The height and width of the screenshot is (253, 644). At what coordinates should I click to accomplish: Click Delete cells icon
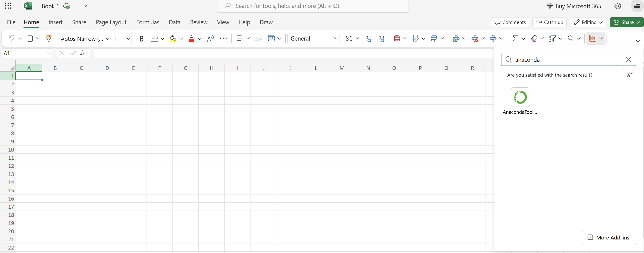[475, 38]
